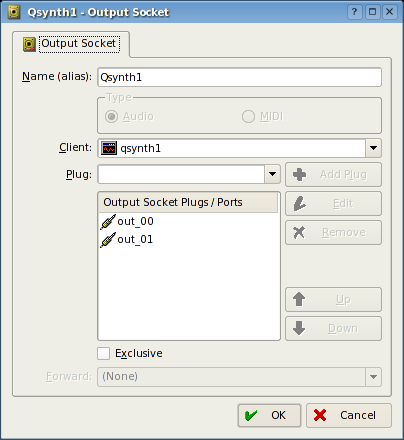
Task: Click the qsynth1 client waveform icon
Action: pyautogui.click(x=109, y=148)
